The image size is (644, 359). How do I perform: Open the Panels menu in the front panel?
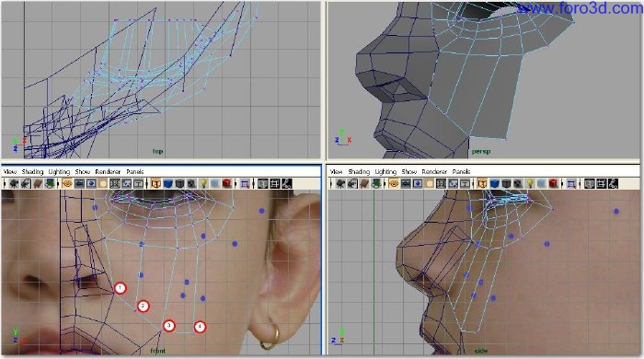point(134,172)
